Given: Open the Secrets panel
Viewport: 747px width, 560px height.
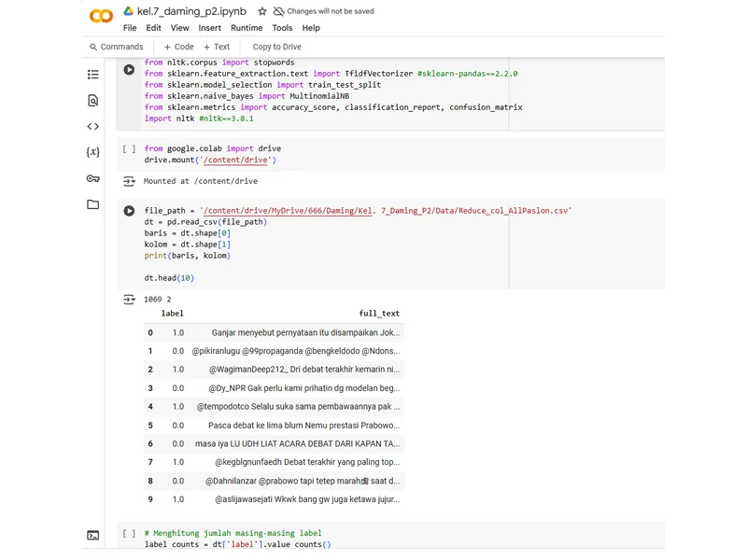Looking at the screenshot, I should point(92,177).
